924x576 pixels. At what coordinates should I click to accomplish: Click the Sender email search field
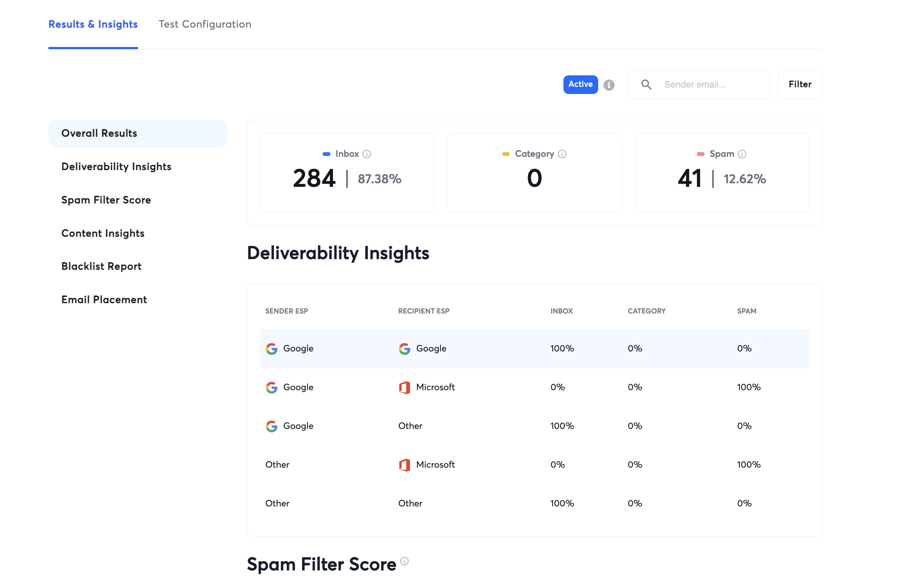[x=712, y=85]
